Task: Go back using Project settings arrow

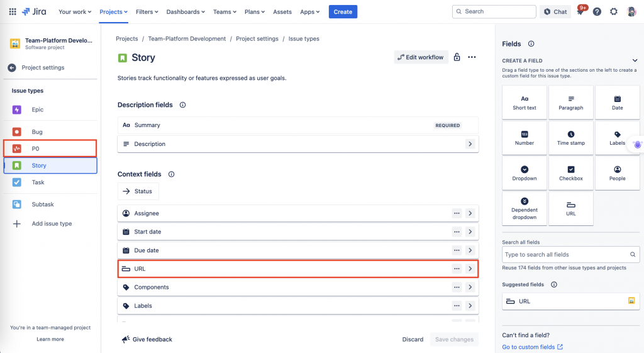Action: click(x=12, y=68)
